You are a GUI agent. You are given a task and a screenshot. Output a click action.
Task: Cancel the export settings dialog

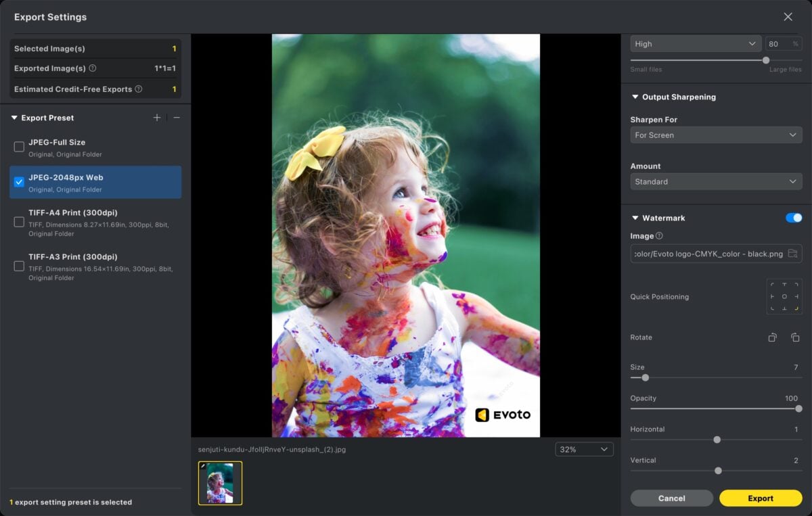tap(671, 498)
